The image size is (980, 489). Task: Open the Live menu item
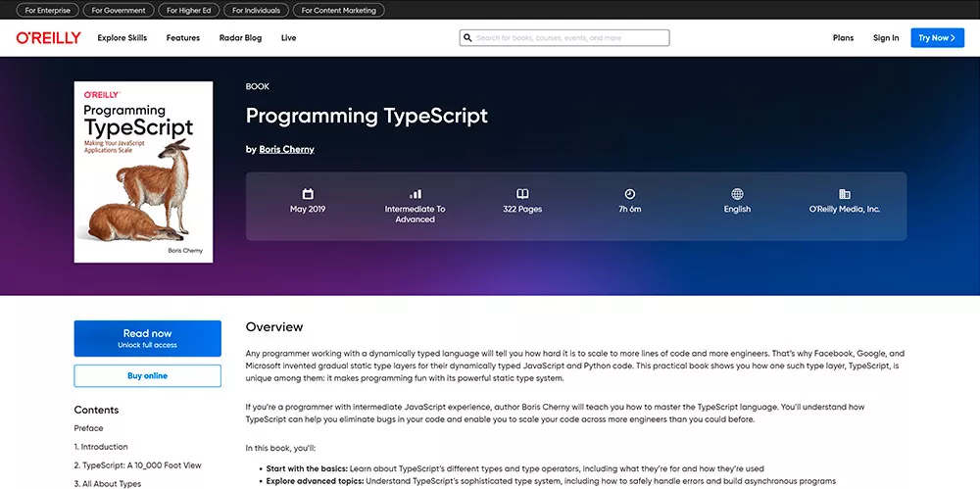289,38
